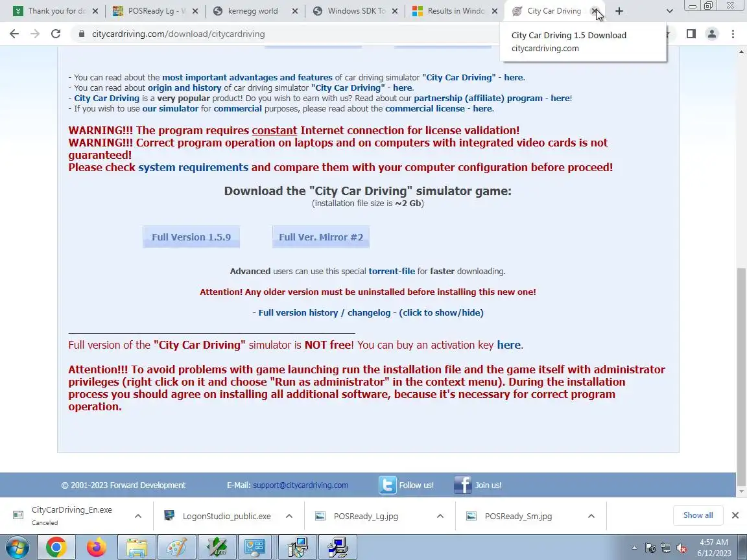Open volume icon in system tray
Screen dimensions: 747x560
pos(682,548)
